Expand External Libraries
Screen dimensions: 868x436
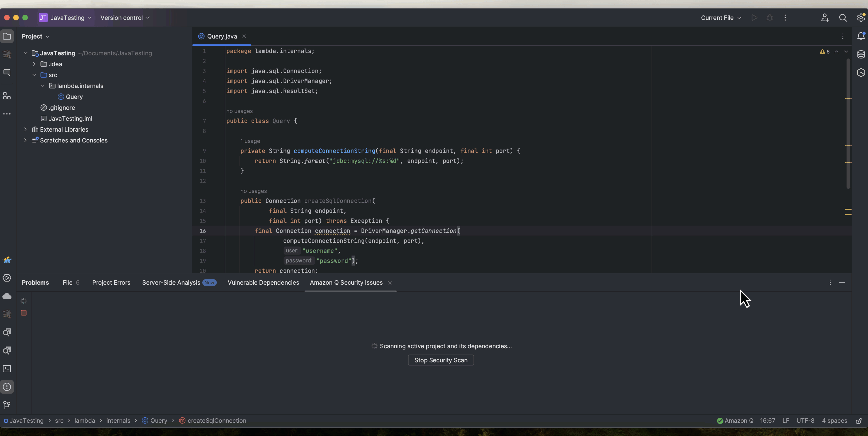25,129
